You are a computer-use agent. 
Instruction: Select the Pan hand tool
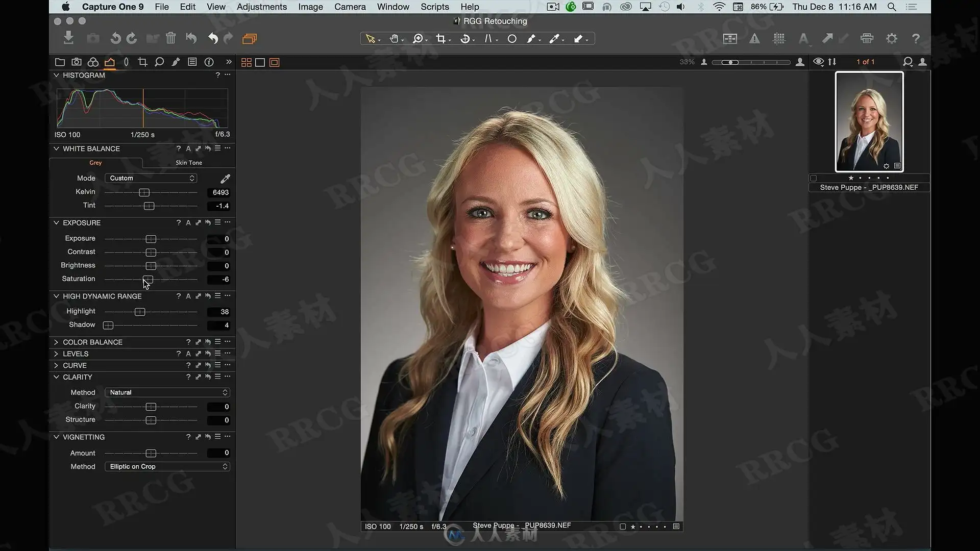coord(394,39)
